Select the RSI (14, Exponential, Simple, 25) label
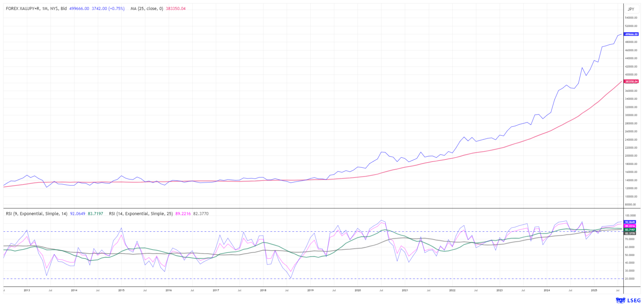Image resolution: width=644 pixels, height=304 pixels. pos(140,214)
